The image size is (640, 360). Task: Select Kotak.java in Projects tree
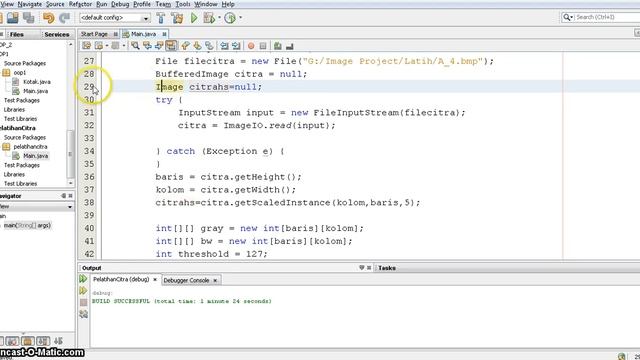pyautogui.click(x=37, y=82)
